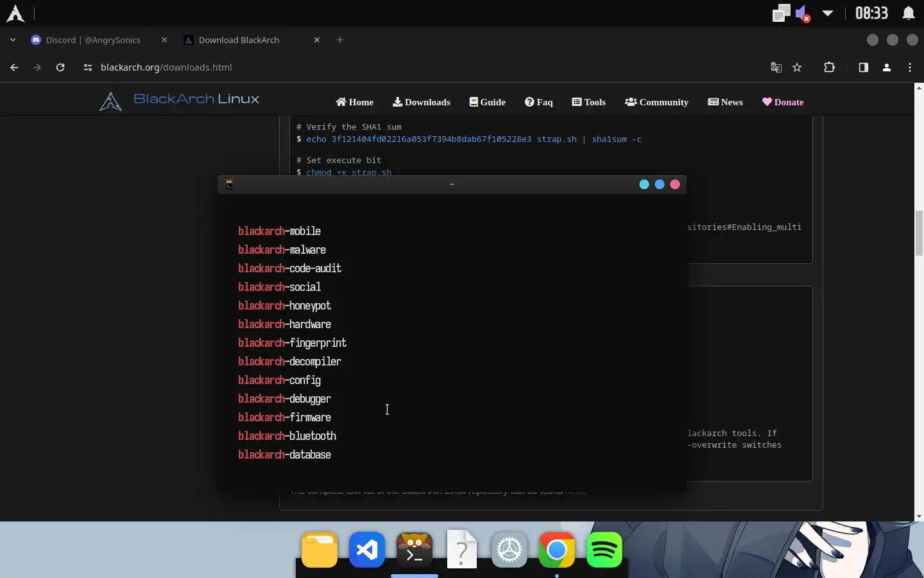Click blackarch-fingerprint in terminal
Image resolution: width=924 pixels, height=578 pixels.
[x=292, y=343]
